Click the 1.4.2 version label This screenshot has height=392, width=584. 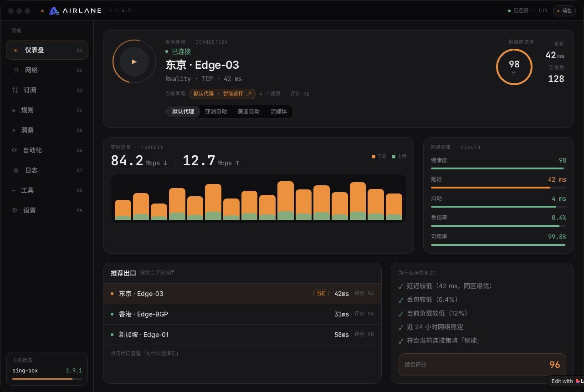coord(123,10)
